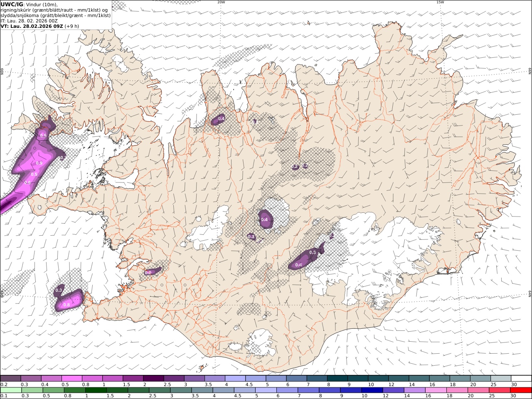The height and width of the screenshot is (399, 532).
Task: Pick the dark teal snow swatch labeled 8
Action: coord(337,379)
